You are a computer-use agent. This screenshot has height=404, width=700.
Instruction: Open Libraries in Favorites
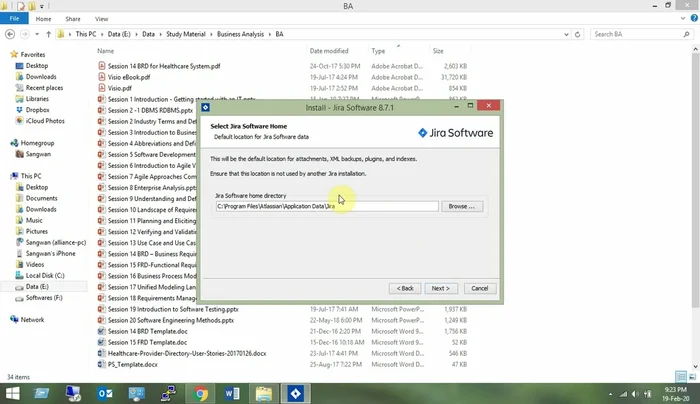(37, 99)
